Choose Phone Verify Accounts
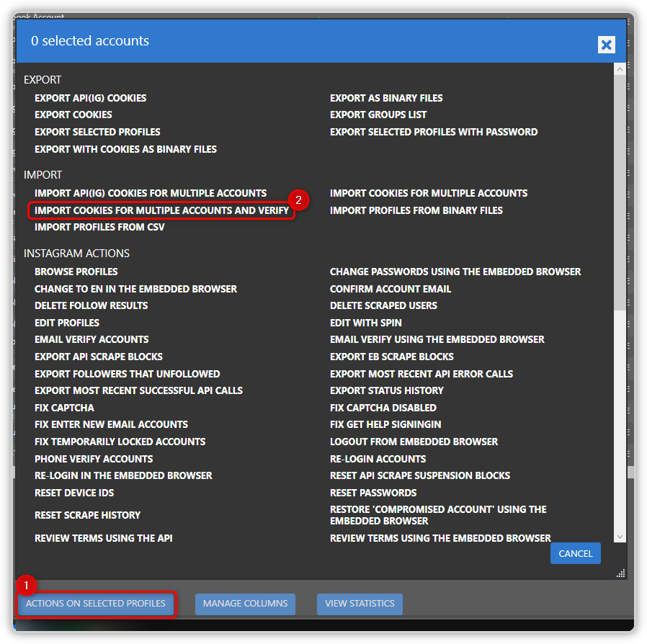Viewport: 647px width, 644px height. [94, 459]
